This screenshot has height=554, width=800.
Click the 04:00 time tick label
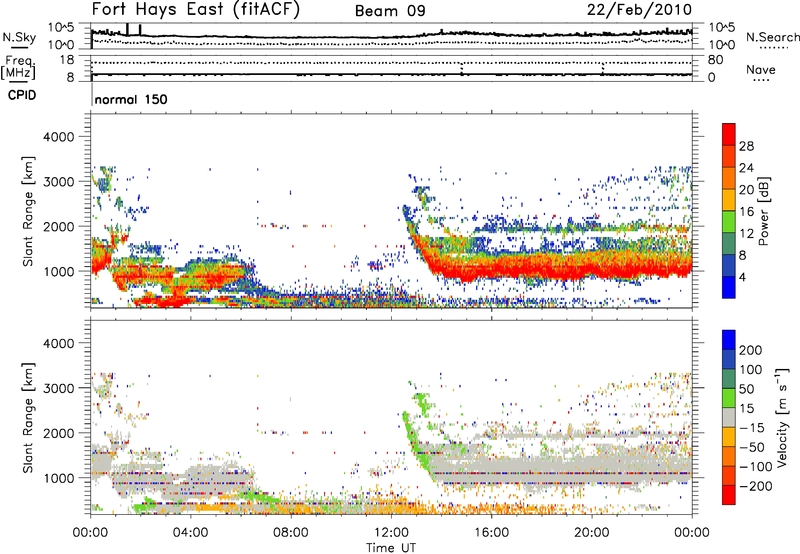point(190,533)
